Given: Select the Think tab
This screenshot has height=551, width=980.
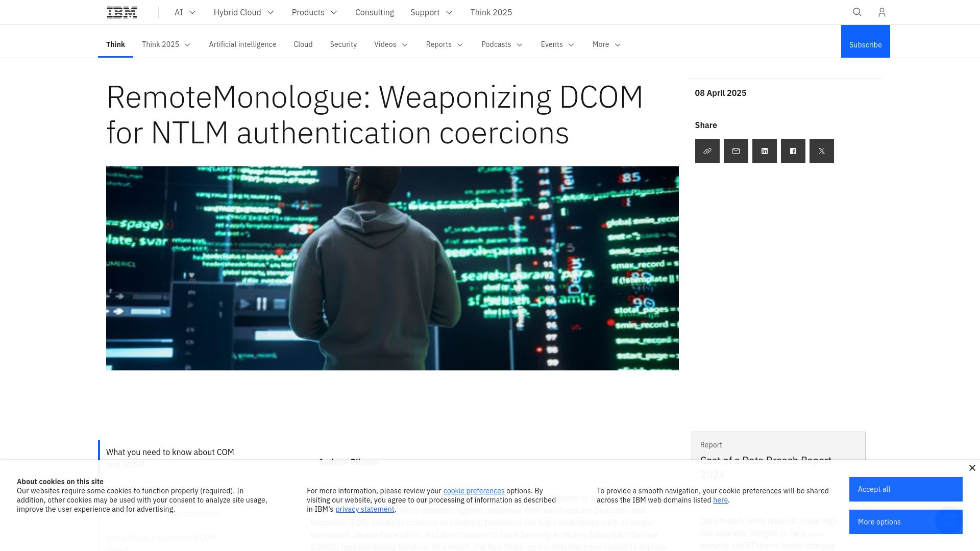Looking at the screenshot, I should click(x=115, y=44).
